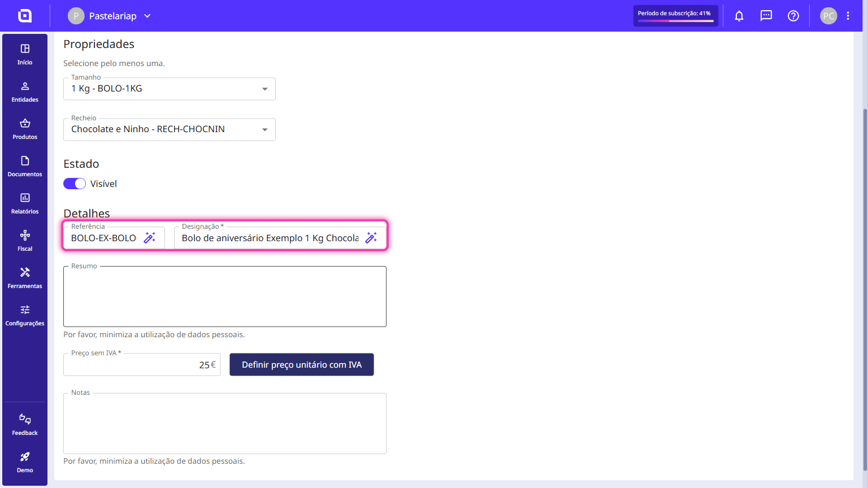Open Configurações in the sidebar
This screenshot has height=488, width=868.
click(25, 315)
